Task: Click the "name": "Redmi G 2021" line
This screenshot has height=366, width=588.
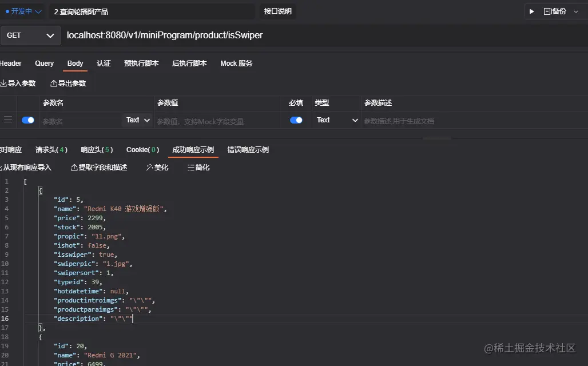Action: [x=97, y=355]
